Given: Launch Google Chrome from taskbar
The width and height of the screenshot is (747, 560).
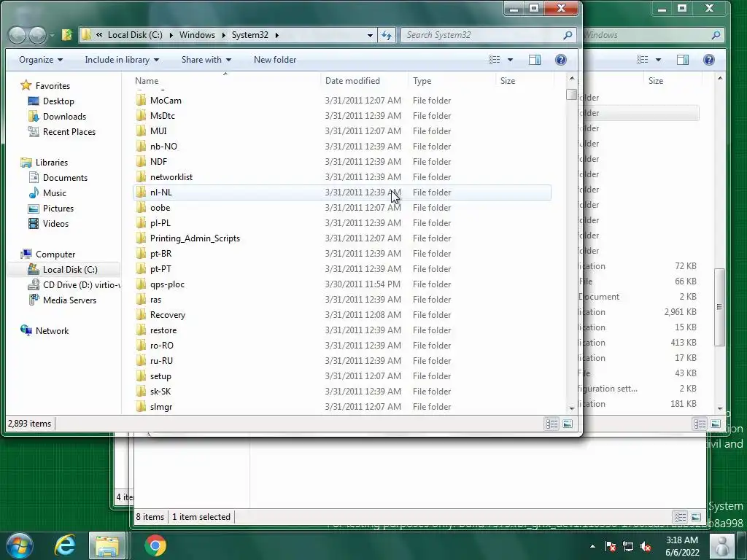Looking at the screenshot, I should point(155,545).
